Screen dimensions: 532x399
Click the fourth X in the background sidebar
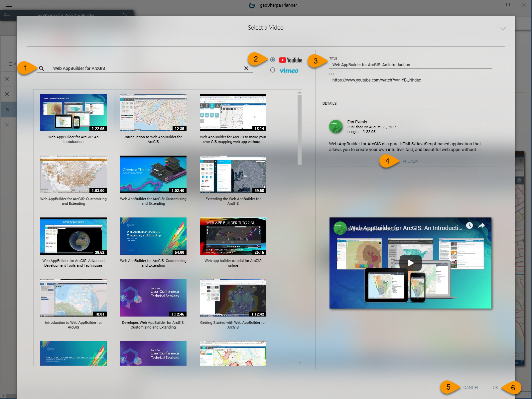tap(7, 125)
